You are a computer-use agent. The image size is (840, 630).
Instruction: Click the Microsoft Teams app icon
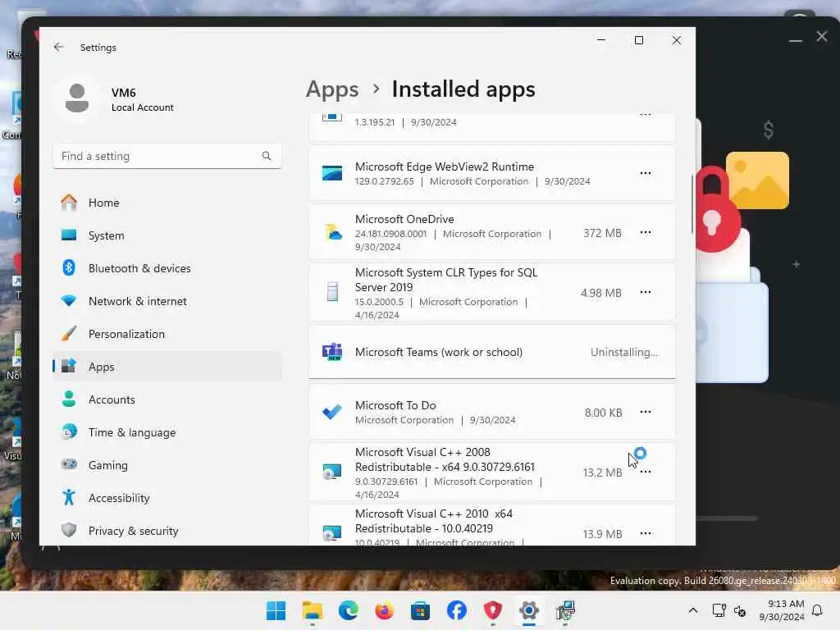(x=332, y=352)
